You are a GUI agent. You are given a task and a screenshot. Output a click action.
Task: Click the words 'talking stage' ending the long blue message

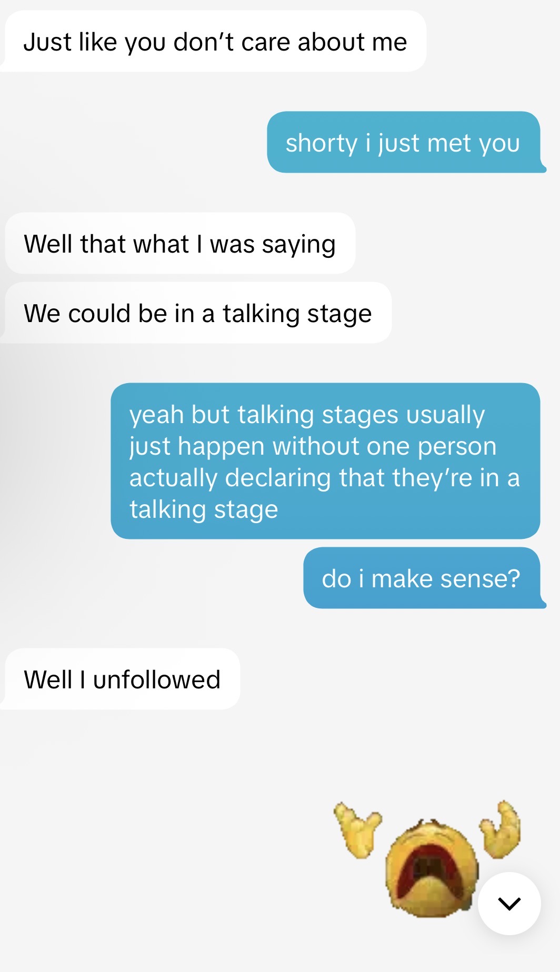204,510
